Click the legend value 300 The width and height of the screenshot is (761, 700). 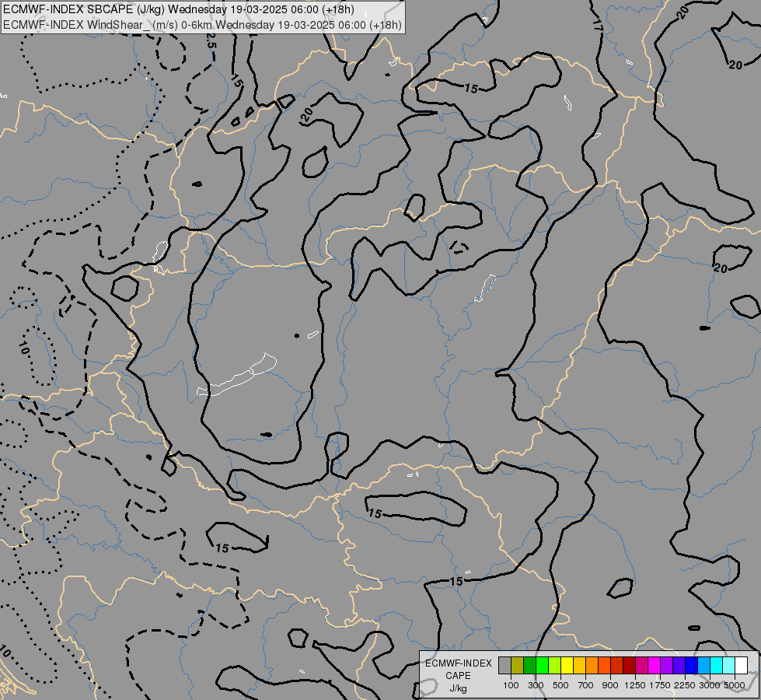(536, 685)
